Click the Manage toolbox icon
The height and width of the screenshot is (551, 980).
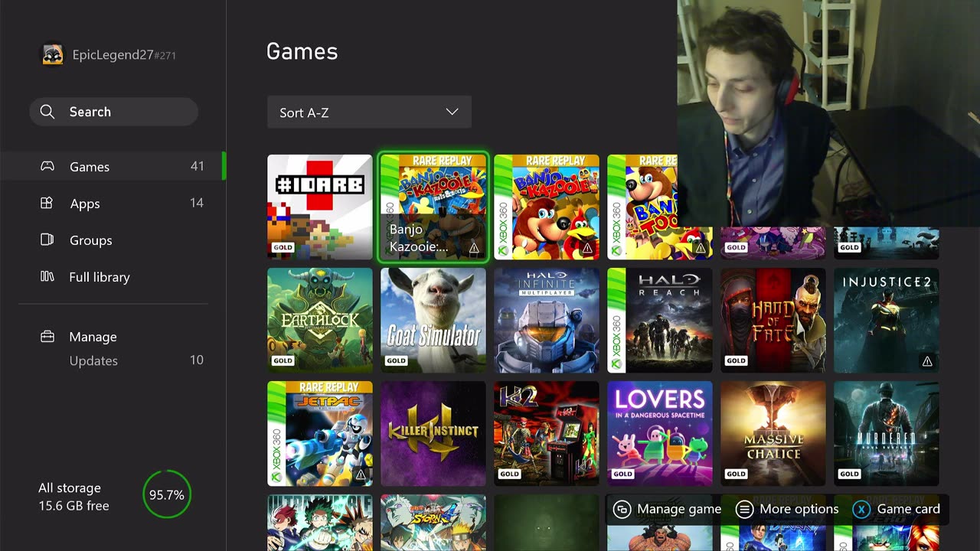[47, 337]
